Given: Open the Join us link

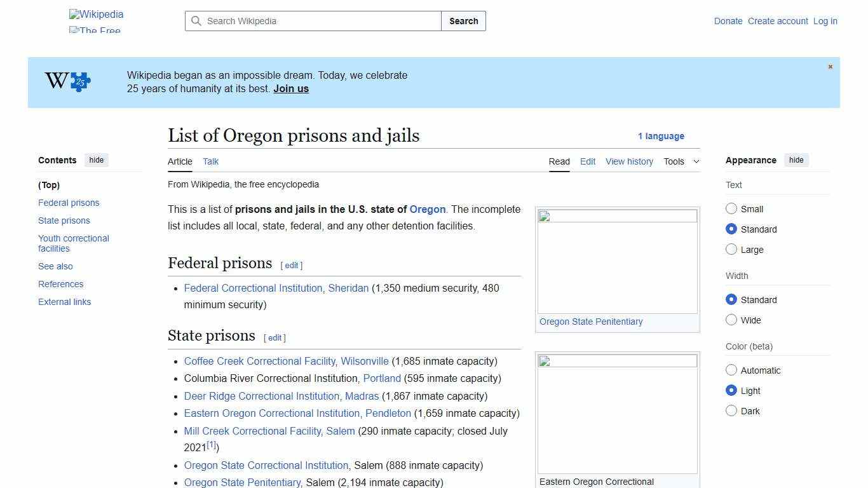Looking at the screenshot, I should click(x=290, y=88).
